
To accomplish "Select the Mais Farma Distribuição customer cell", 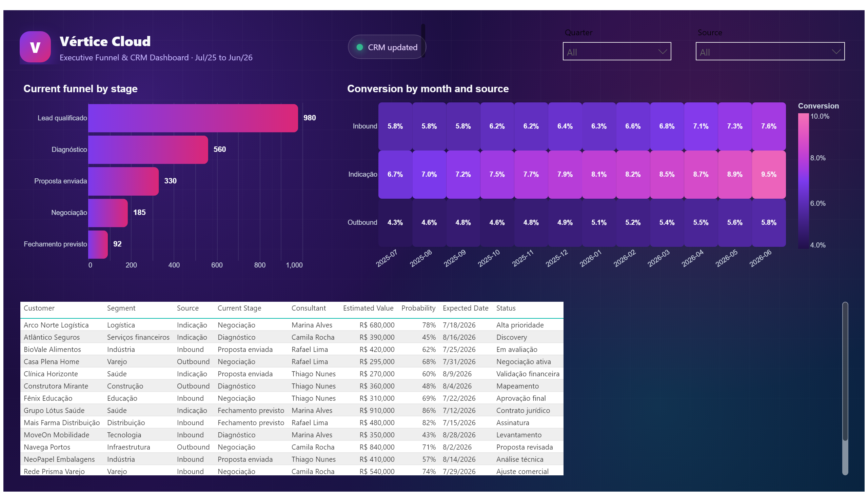I will point(61,423).
